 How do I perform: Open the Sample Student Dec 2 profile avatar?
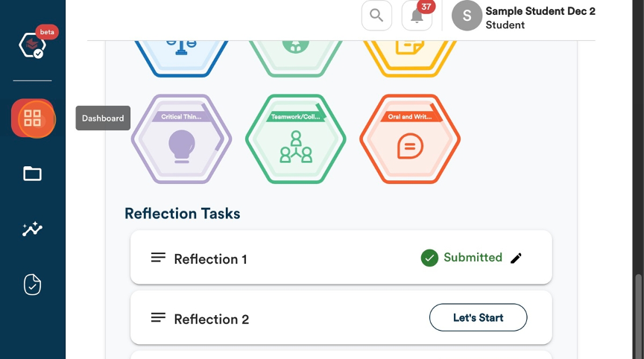point(467,16)
